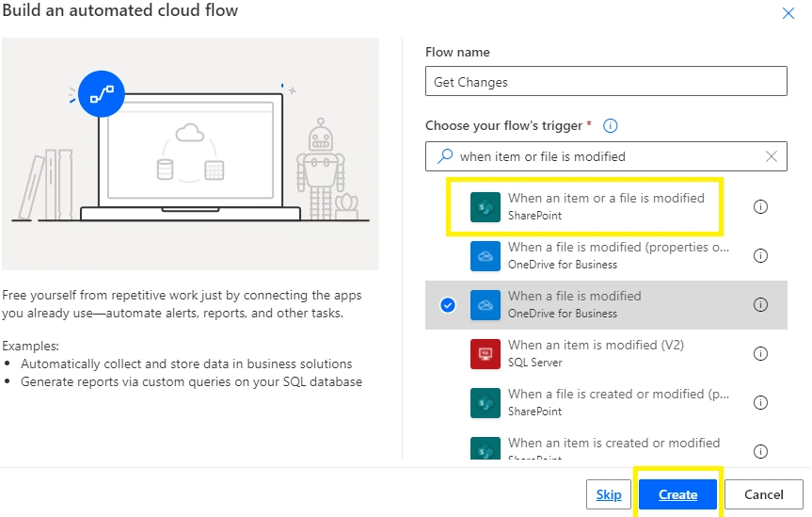Click the info icon next to 'Choose your flow's trigger'

[x=611, y=125]
